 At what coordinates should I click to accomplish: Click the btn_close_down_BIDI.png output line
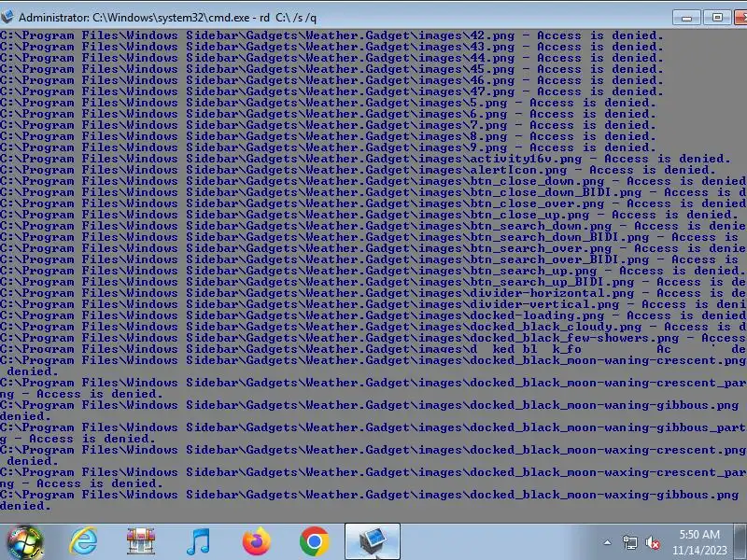tap(373, 192)
